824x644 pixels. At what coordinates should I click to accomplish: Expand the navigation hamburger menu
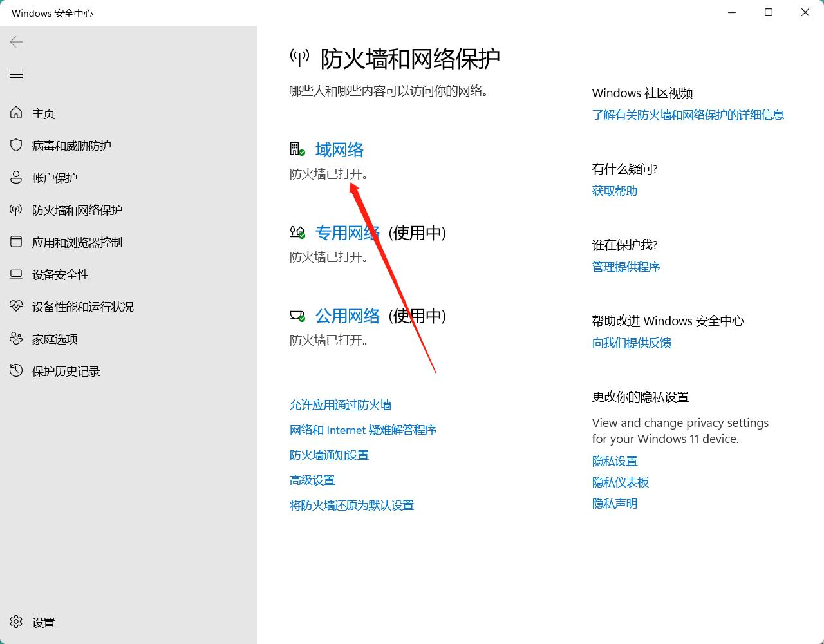click(x=16, y=75)
